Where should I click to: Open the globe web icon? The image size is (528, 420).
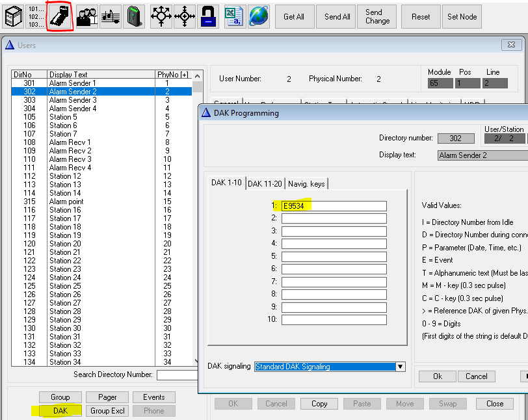click(x=258, y=16)
